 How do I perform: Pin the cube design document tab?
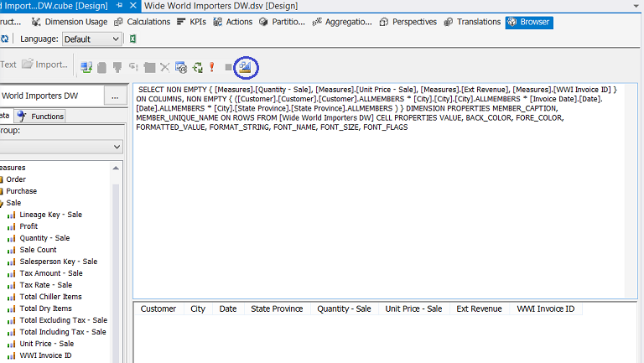pyautogui.click(x=120, y=6)
